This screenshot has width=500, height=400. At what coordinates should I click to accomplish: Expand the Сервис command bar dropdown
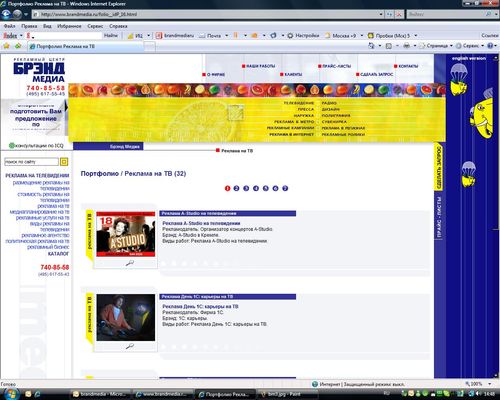click(x=482, y=46)
